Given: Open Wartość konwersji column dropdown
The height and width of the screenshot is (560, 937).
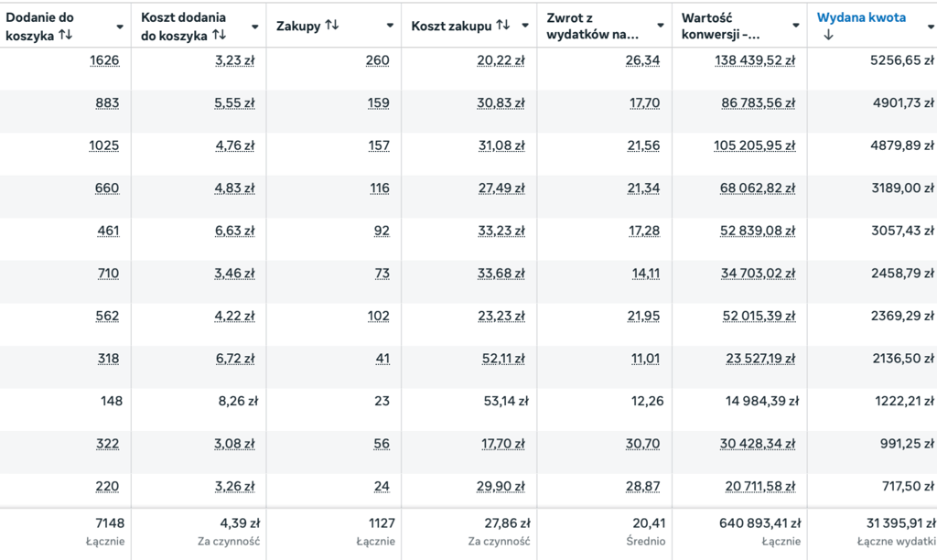Looking at the screenshot, I should tap(795, 27).
